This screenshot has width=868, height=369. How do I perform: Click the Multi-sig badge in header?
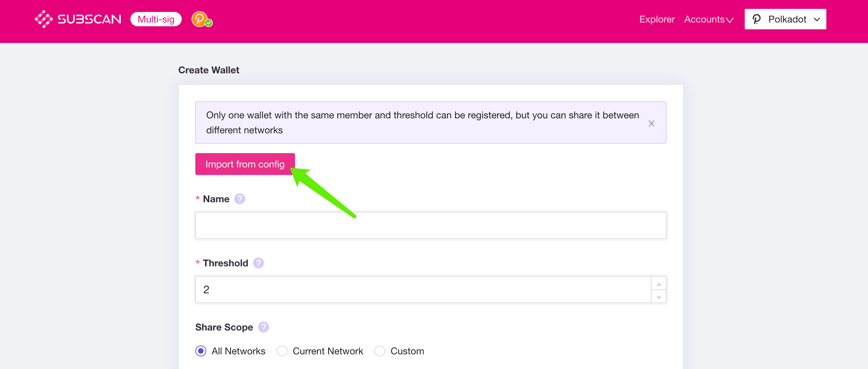pyautogui.click(x=156, y=19)
